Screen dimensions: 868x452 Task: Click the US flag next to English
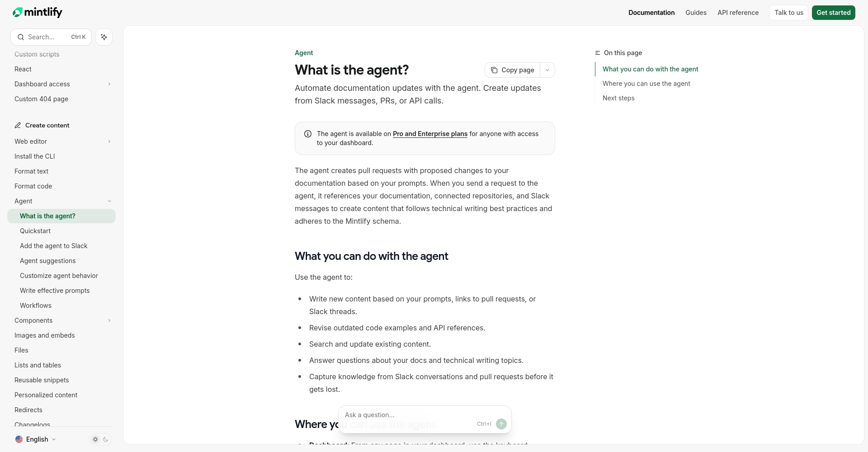(x=19, y=439)
